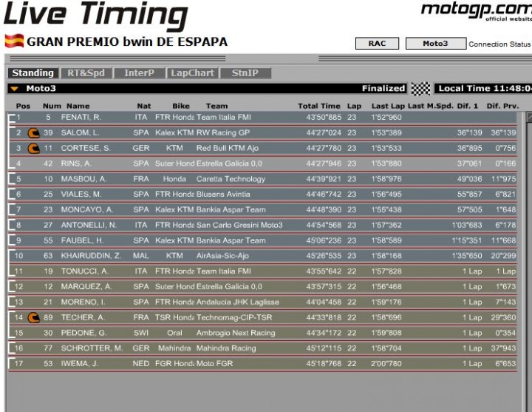This screenshot has height=412, width=532.
Task: Click the Dif. Prv. column header
Action: tap(503, 106)
